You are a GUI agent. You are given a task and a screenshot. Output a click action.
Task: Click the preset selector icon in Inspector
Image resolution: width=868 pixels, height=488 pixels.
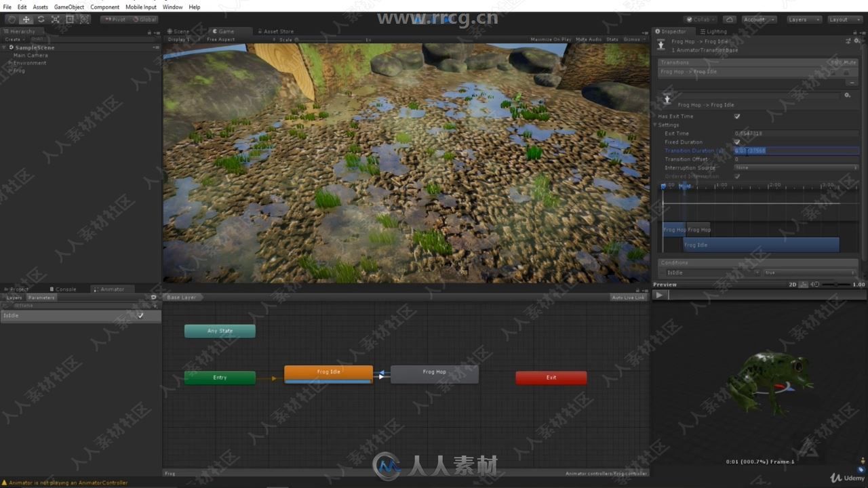tap(848, 41)
